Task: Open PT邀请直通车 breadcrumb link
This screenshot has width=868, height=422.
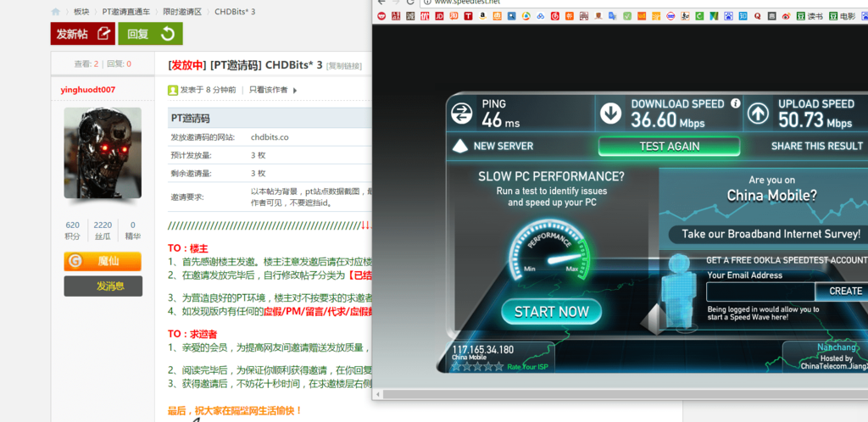Action: click(x=125, y=12)
